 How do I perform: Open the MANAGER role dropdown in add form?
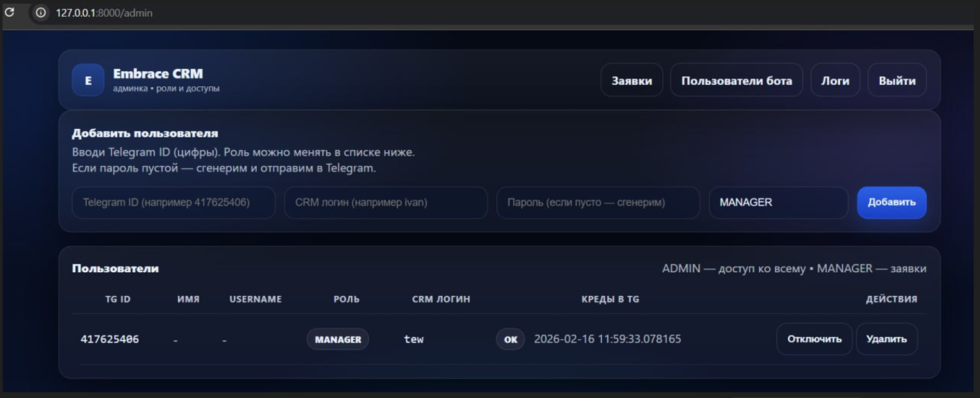778,202
